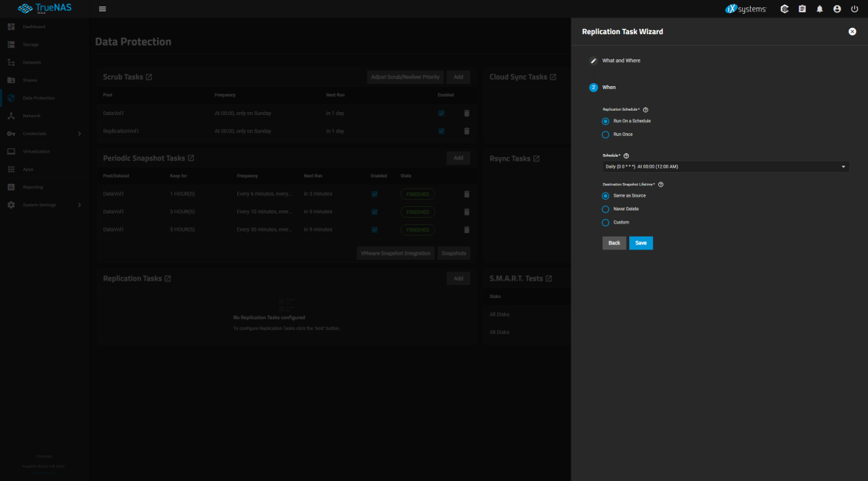Delete the 3 HOUR(S) snapshot task
The width and height of the screenshot is (868, 481).
(467, 212)
